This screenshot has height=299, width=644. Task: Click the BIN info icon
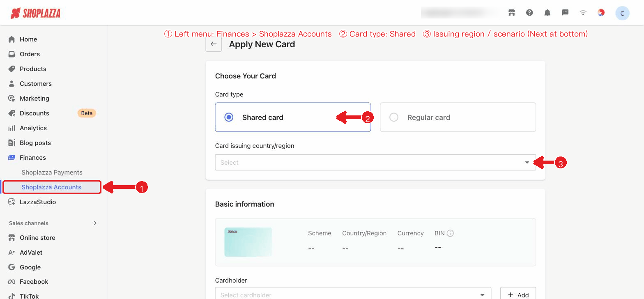pos(450,233)
